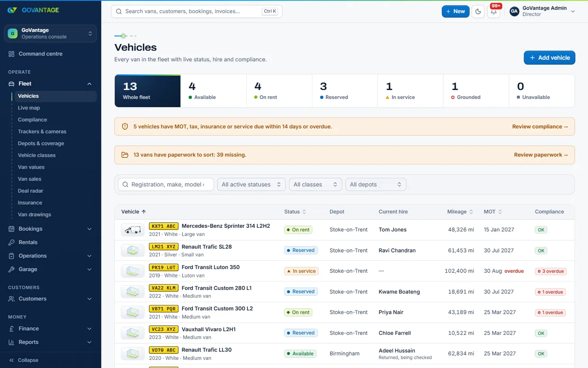Click the Add vehicle button
Image resolution: width=588 pixels, height=368 pixels.
tap(549, 57)
